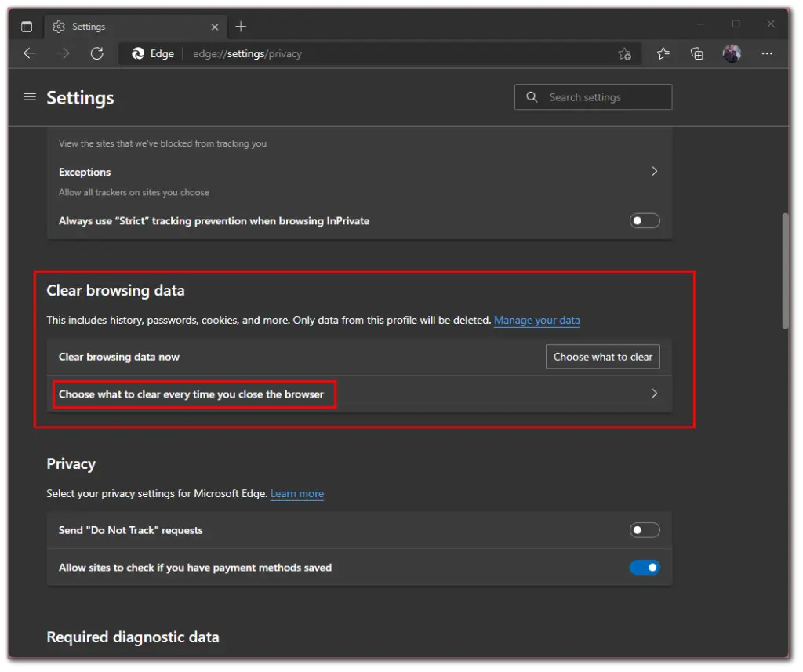The height and width of the screenshot is (672, 803).
Task: Open the profile avatar
Action: click(732, 53)
